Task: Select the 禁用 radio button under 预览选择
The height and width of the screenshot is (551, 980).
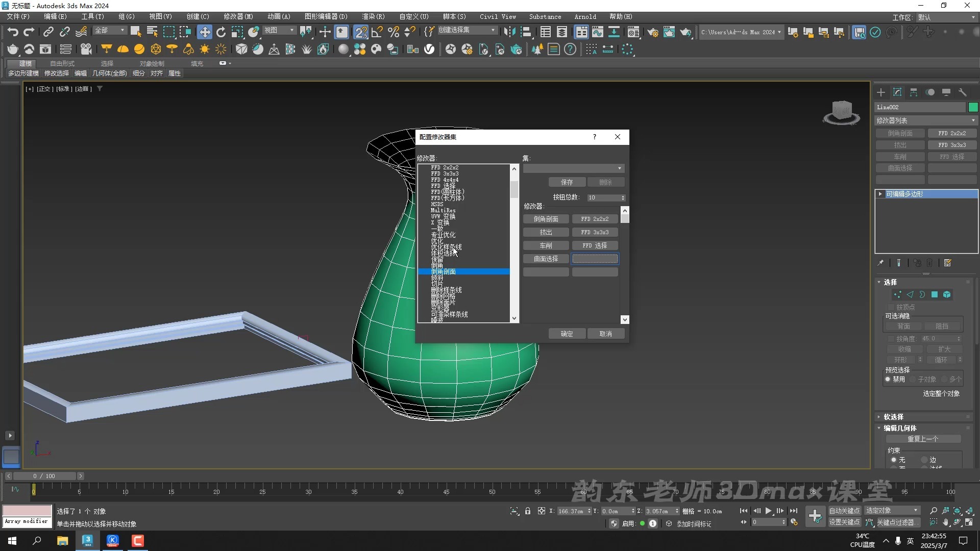Action: pos(888,379)
